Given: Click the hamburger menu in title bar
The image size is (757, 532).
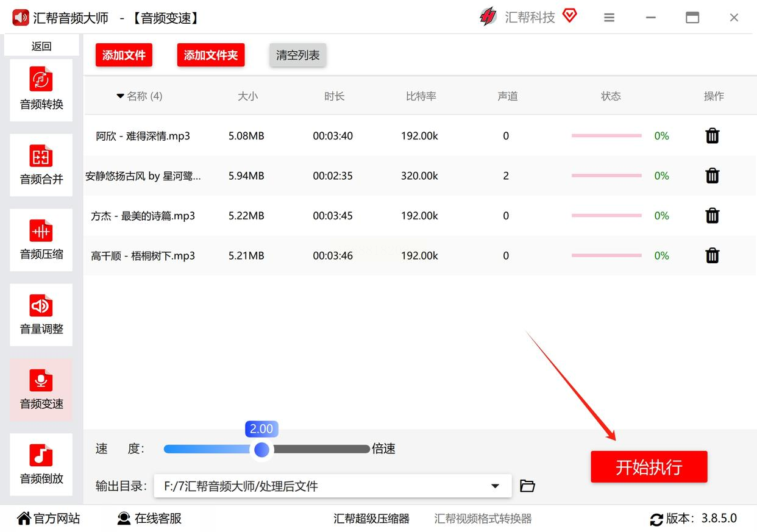Looking at the screenshot, I should click(609, 18).
